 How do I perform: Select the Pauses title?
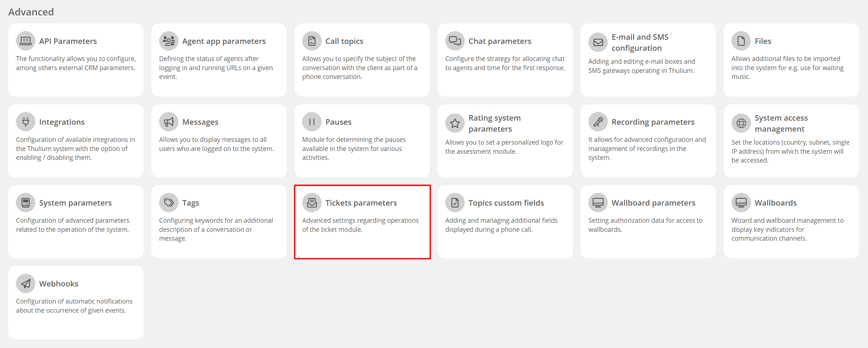coord(338,122)
